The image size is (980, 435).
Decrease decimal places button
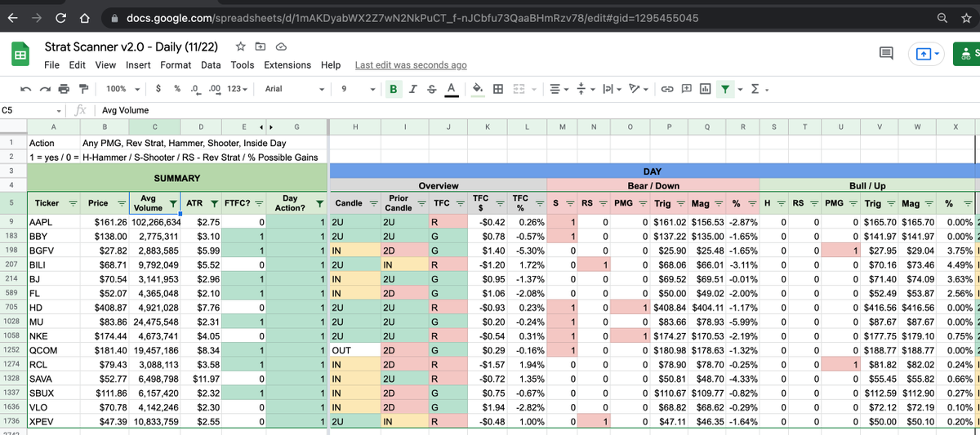click(194, 89)
